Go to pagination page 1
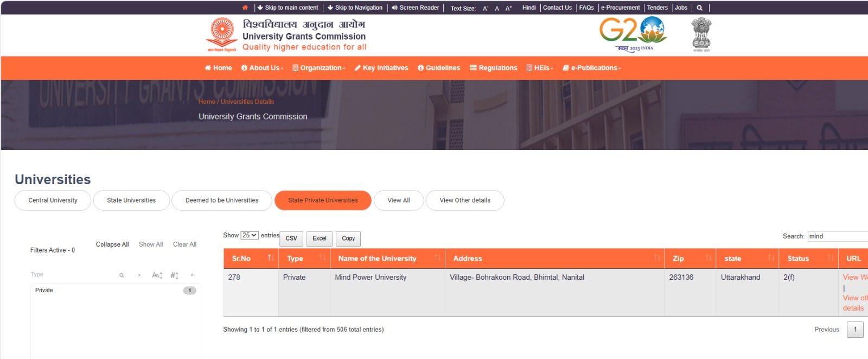868x359 pixels. click(x=855, y=329)
